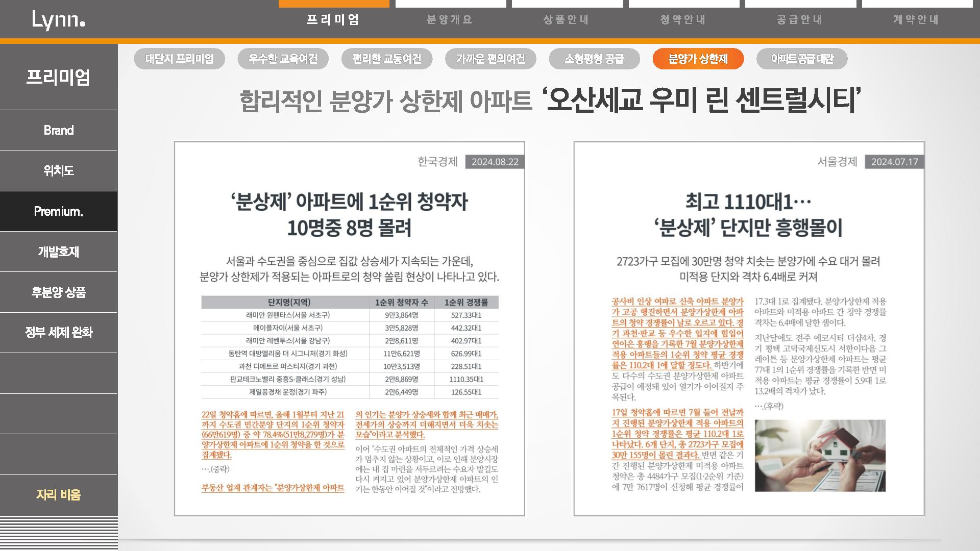Click the Lynn logo
This screenshot has width=980, height=551.
[x=58, y=20]
